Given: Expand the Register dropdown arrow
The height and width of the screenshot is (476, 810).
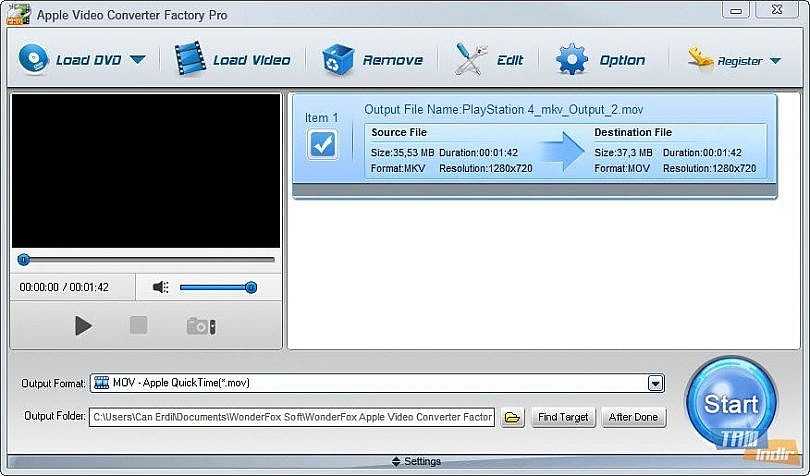Looking at the screenshot, I should click(x=775, y=61).
